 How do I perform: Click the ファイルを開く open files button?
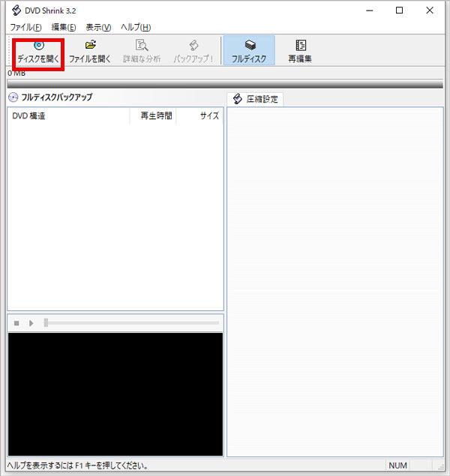[x=90, y=52]
